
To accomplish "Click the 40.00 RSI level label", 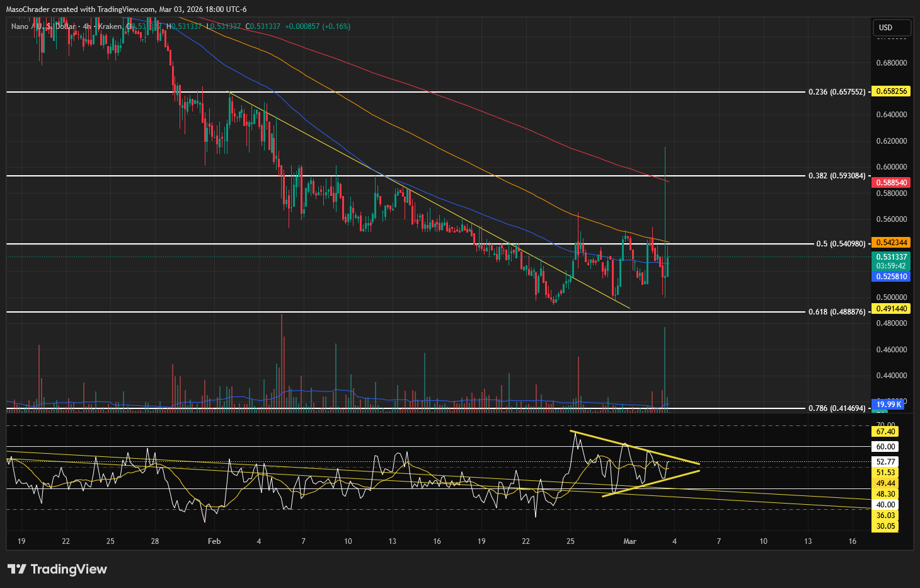I will point(885,505).
